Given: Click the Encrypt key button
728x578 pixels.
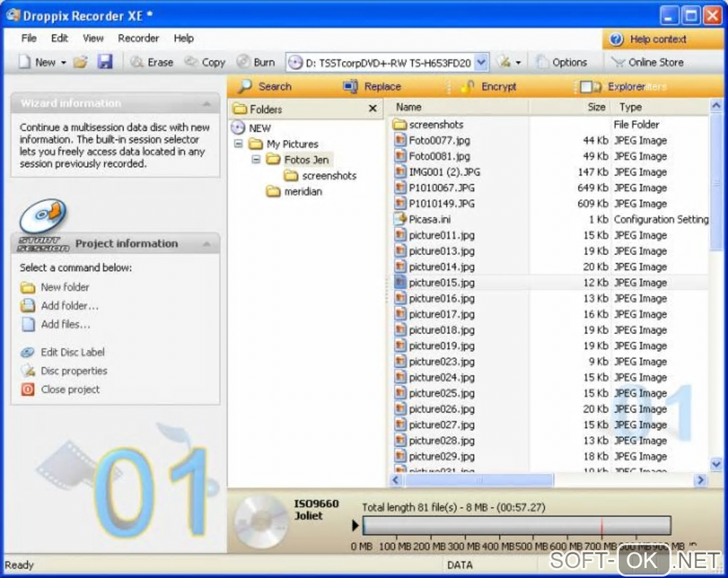Looking at the screenshot, I should tap(488, 86).
